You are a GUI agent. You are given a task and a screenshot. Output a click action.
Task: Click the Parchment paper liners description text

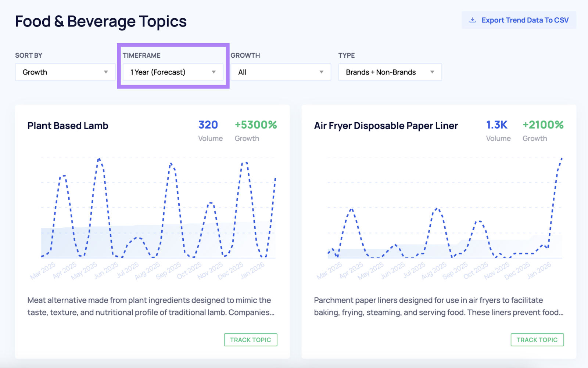click(439, 306)
